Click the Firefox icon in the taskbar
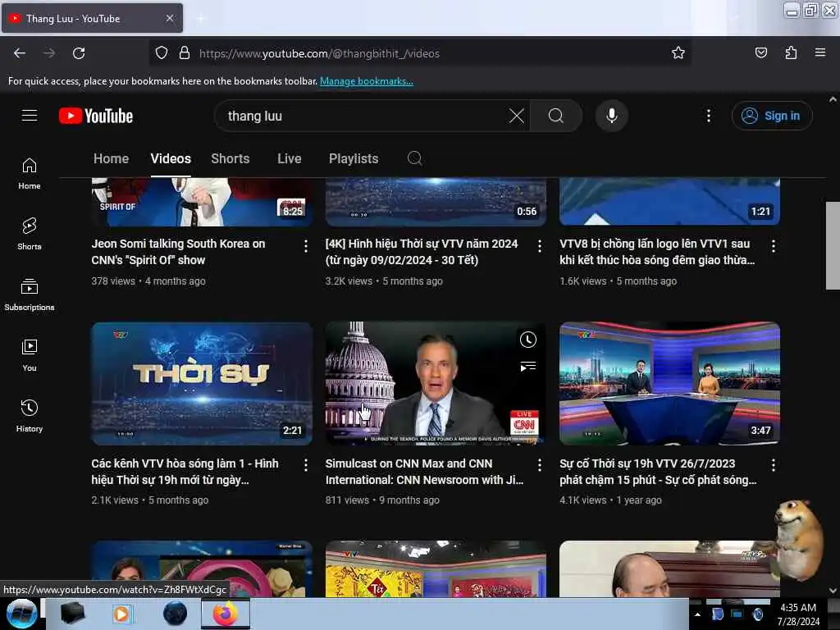 point(226,614)
